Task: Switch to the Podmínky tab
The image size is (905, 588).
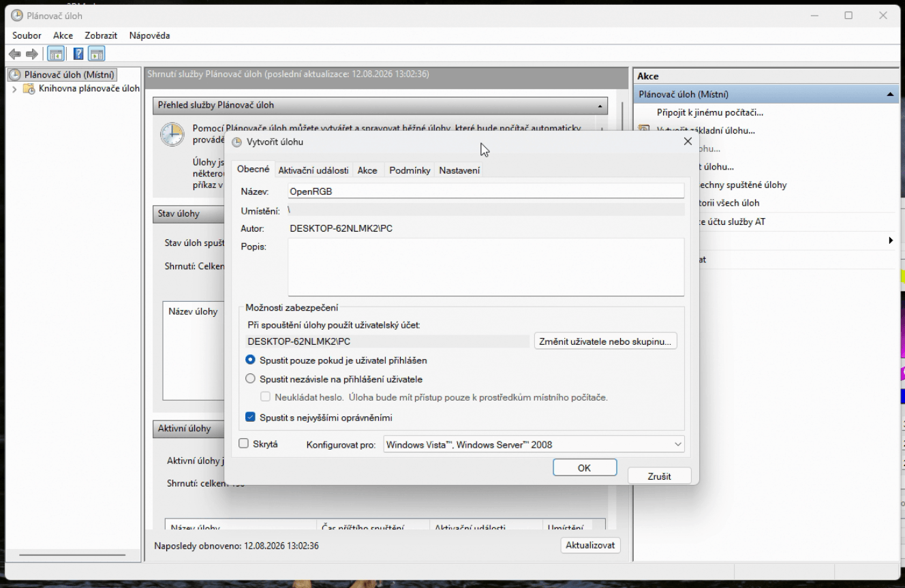Action: coord(410,170)
